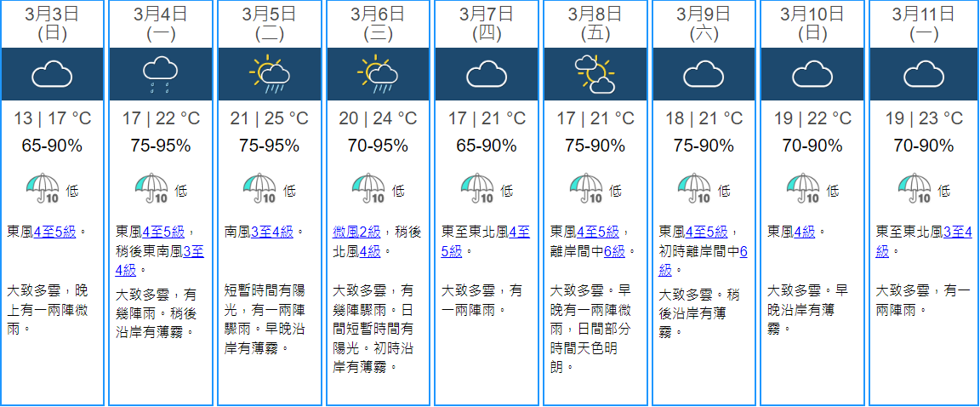Click the rain cloud icon for 3月4日
This screenshot has width=980, height=407.
point(160,74)
